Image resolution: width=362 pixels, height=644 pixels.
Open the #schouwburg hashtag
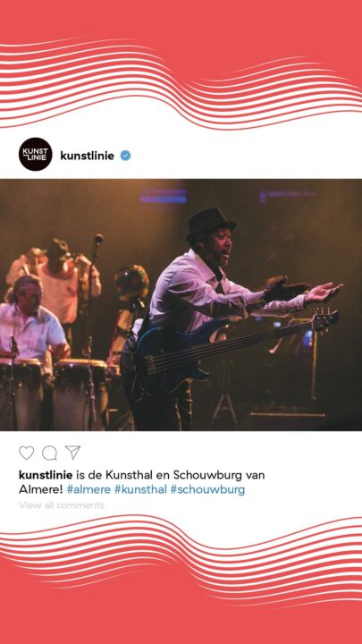click(207, 489)
